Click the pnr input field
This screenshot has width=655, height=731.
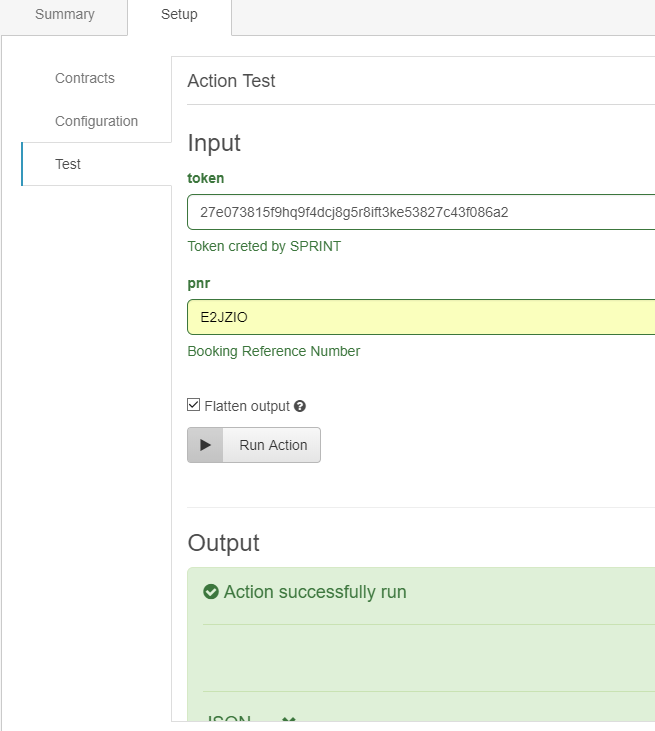[421, 317]
